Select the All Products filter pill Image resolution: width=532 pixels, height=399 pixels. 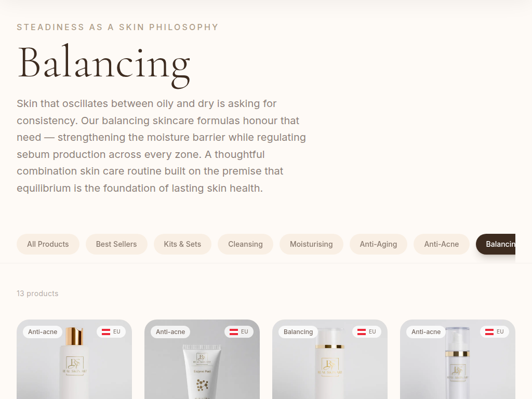[x=48, y=244]
